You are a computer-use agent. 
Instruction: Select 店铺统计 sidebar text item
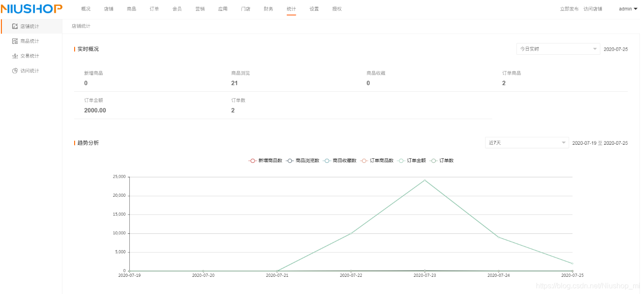click(x=30, y=26)
